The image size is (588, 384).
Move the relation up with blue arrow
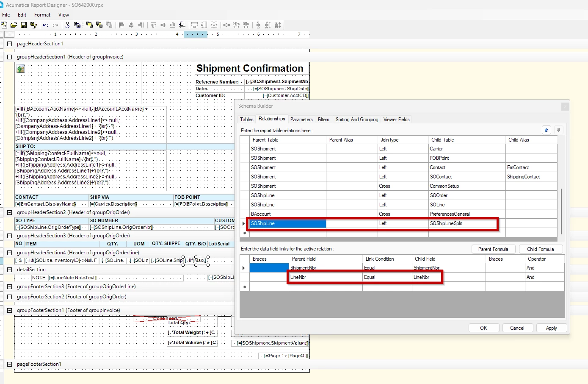coord(547,130)
